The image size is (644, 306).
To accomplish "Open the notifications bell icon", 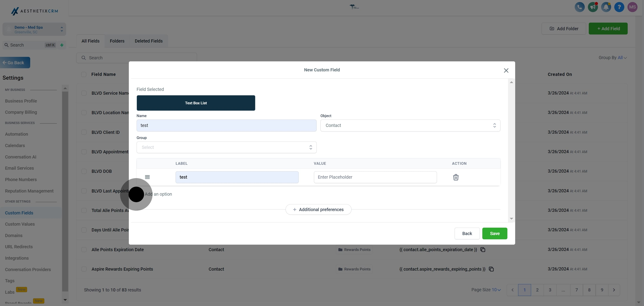I will coord(606,7).
